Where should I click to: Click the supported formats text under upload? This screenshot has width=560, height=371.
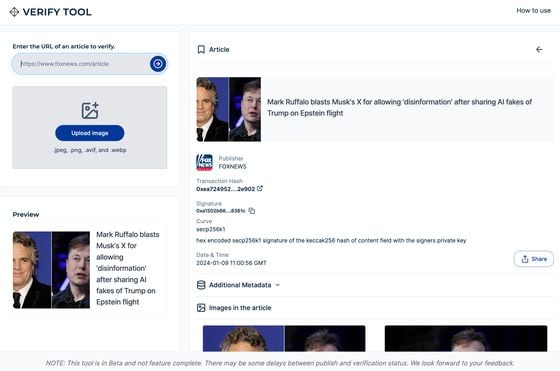coord(90,150)
